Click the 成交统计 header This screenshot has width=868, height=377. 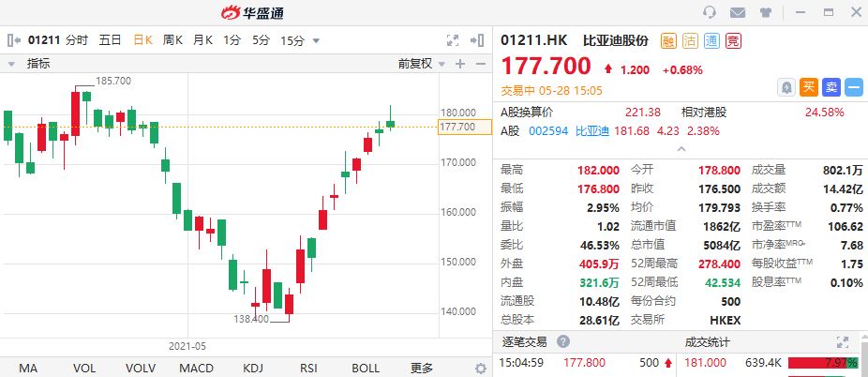(707, 342)
